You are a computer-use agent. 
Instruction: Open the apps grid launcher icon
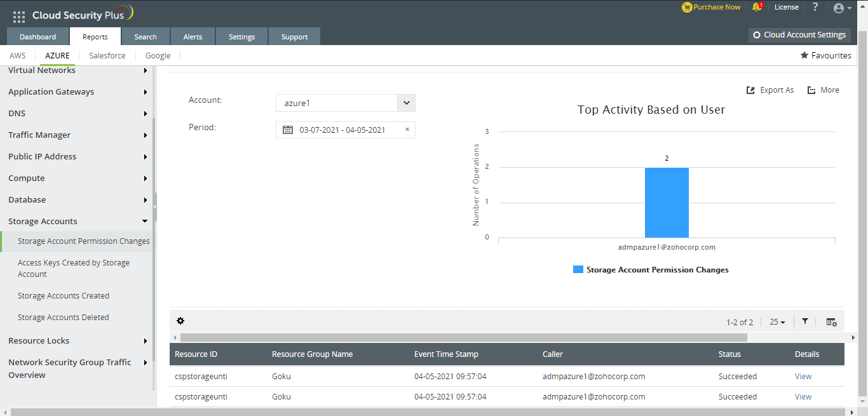click(x=19, y=17)
